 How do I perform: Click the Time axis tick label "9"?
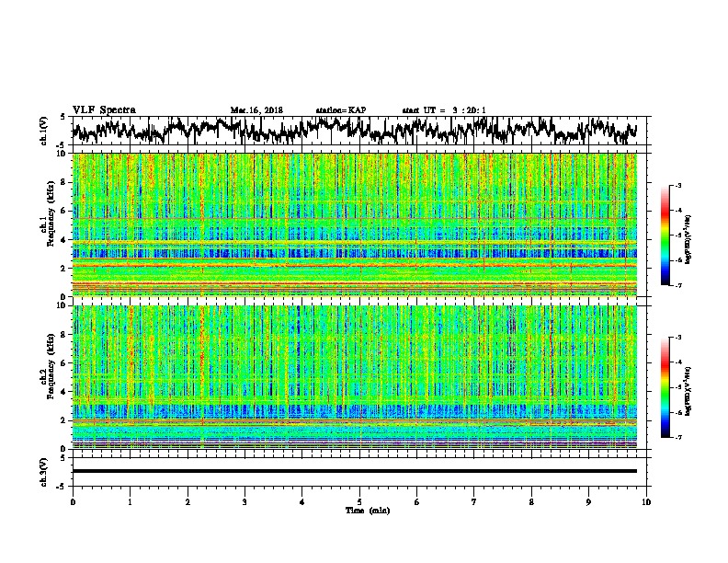[588, 502]
